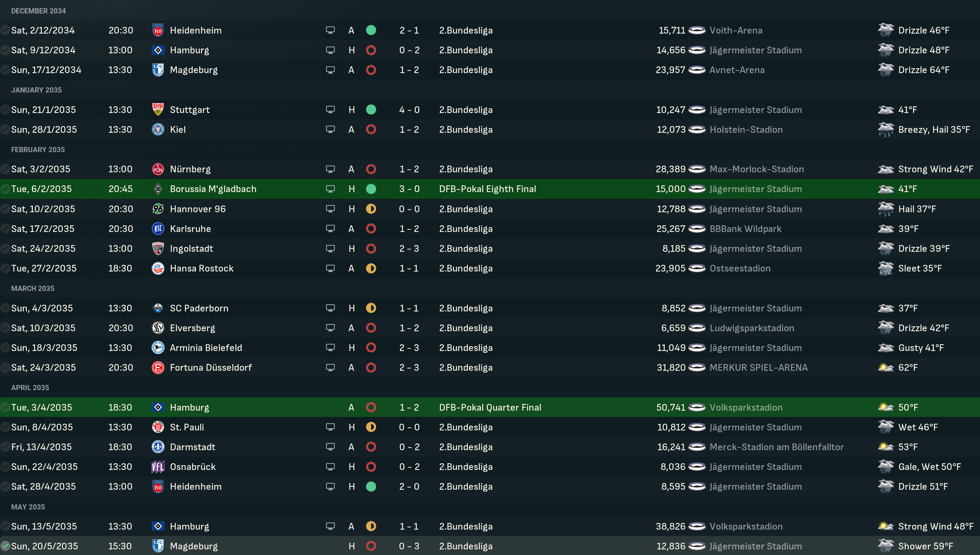Viewport: 980px width, 555px height.
Task: Click the Stuttgart club badge icon
Action: point(158,110)
